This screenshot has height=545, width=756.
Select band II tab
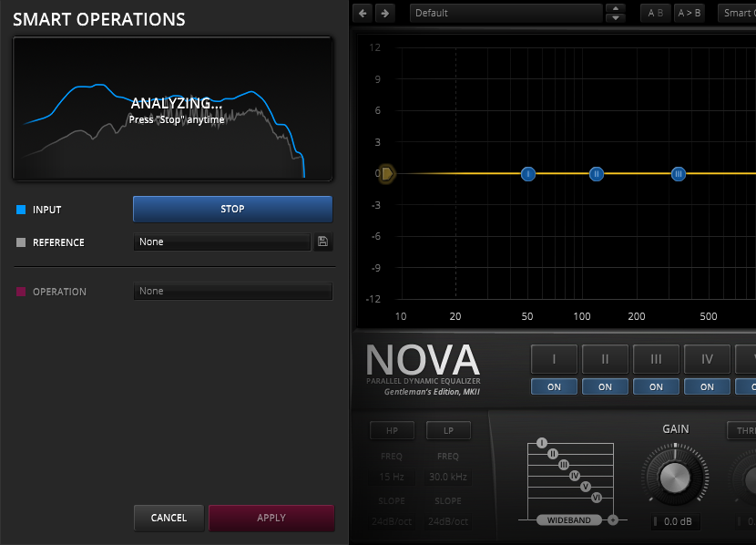point(605,359)
